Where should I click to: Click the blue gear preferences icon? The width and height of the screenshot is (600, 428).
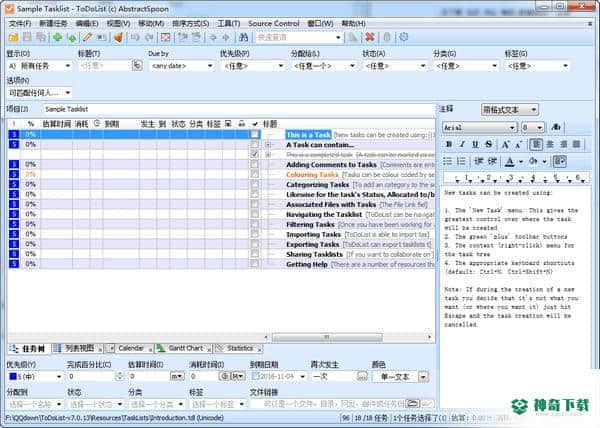click(x=403, y=37)
